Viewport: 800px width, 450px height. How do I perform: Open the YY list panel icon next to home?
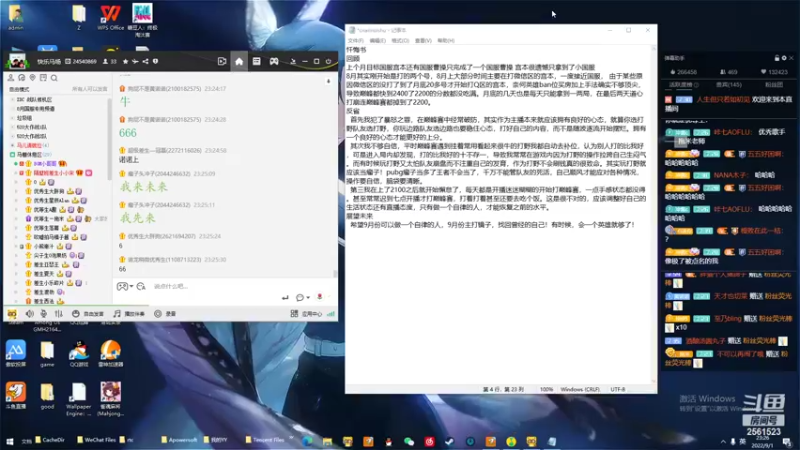[256, 61]
